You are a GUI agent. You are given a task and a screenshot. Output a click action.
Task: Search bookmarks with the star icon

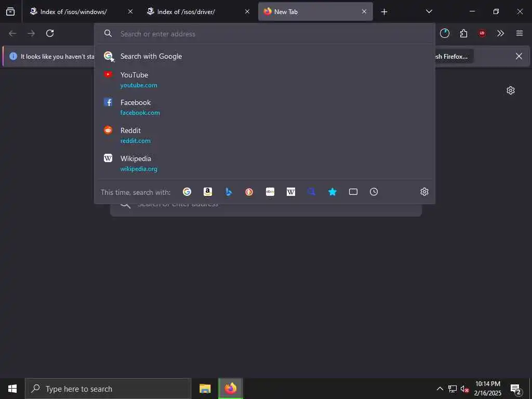tap(332, 192)
